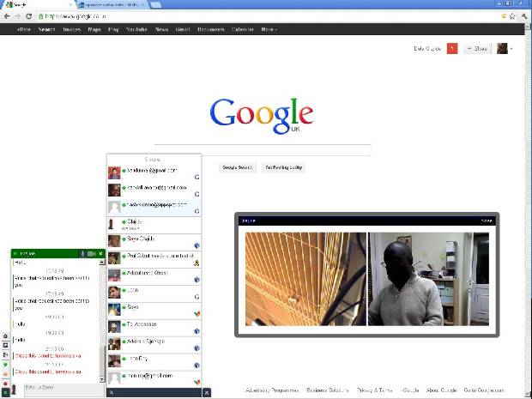Viewport: 532px width, 399px height.
Task: Click the chat scrollbar up arrow
Action: [102, 263]
